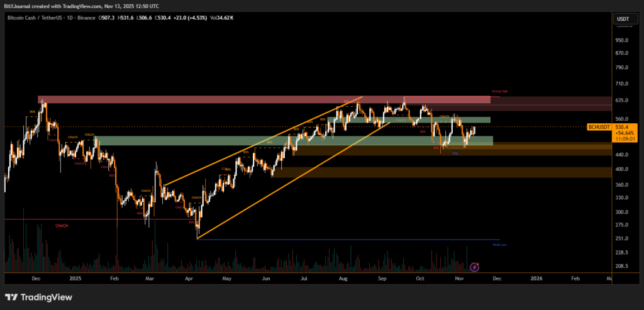
Task: Click the Strong High label
Action: 499,92
